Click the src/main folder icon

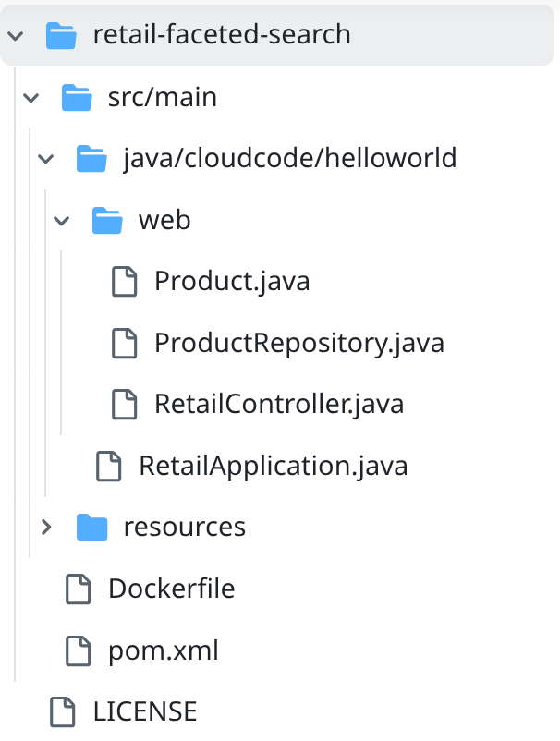(x=76, y=97)
